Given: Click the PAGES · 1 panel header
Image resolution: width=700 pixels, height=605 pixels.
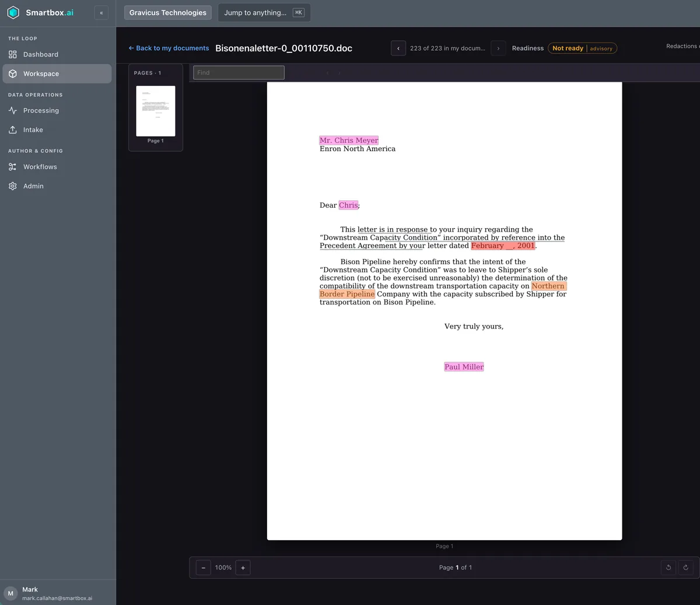Looking at the screenshot, I should [148, 73].
